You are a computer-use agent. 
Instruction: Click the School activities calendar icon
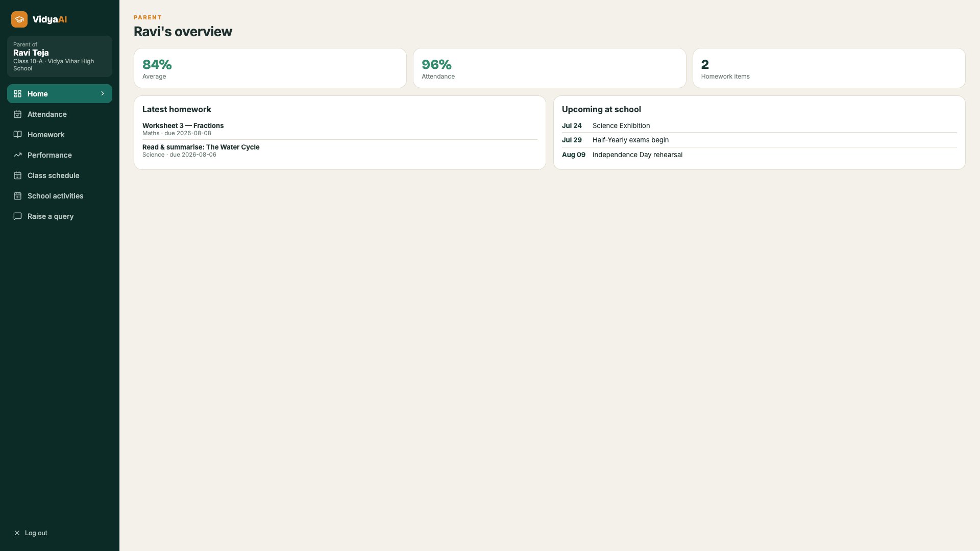[x=17, y=196]
